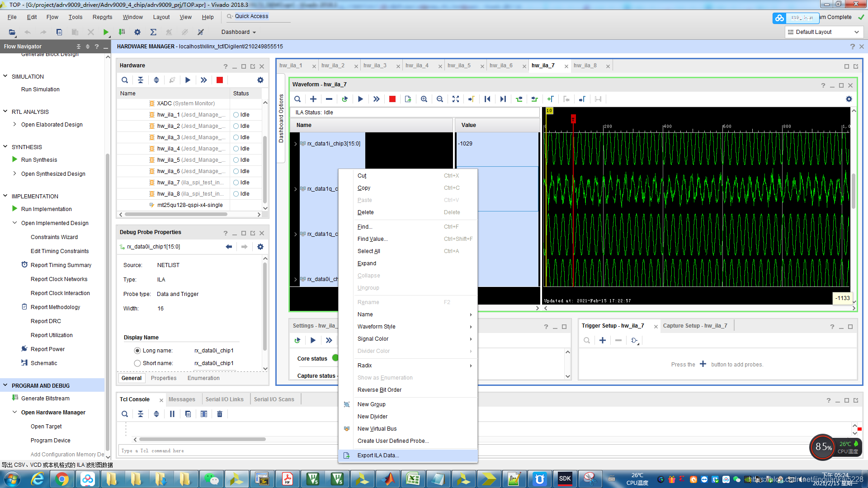Zoom fit the waveform display
The image size is (868, 488).
tap(456, 99)
